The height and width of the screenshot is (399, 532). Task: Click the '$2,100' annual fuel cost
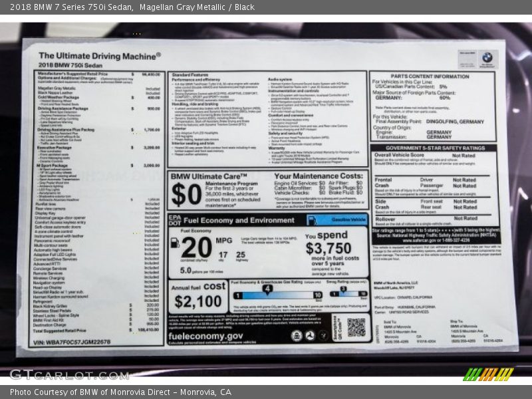(198, 301)
